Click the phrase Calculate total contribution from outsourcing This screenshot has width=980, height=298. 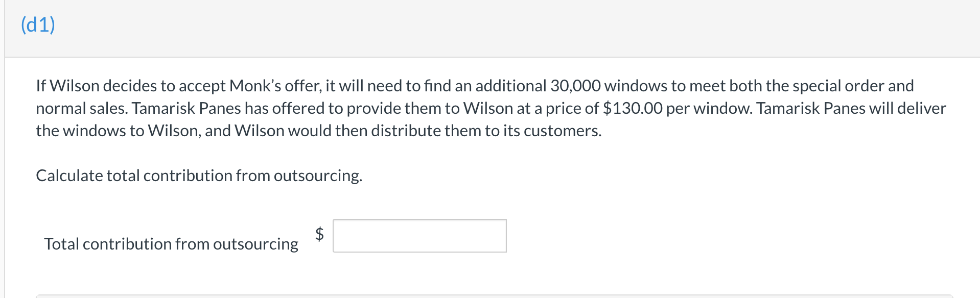pyautogui.click(x=199, y=175)
